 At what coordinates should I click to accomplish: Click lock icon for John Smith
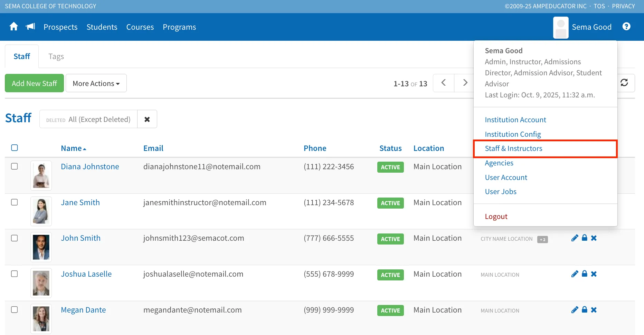pos(585,238)
